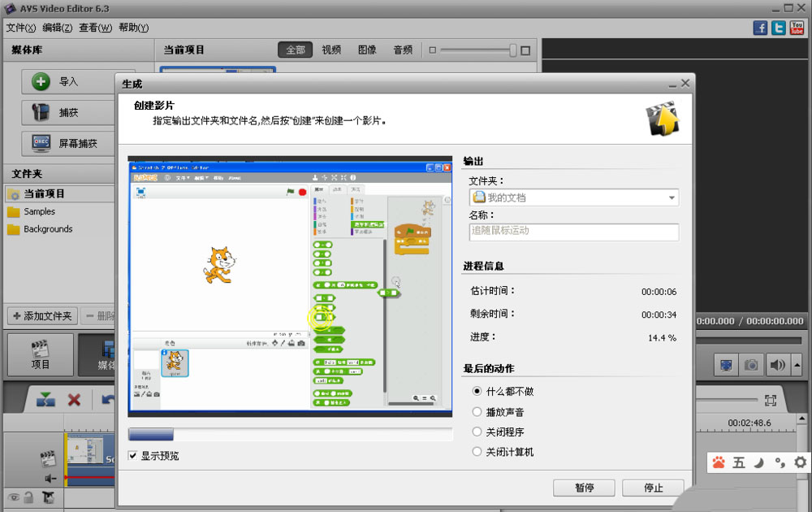
Task: Open the Facebook share icon
Action: tap(760, 28)
